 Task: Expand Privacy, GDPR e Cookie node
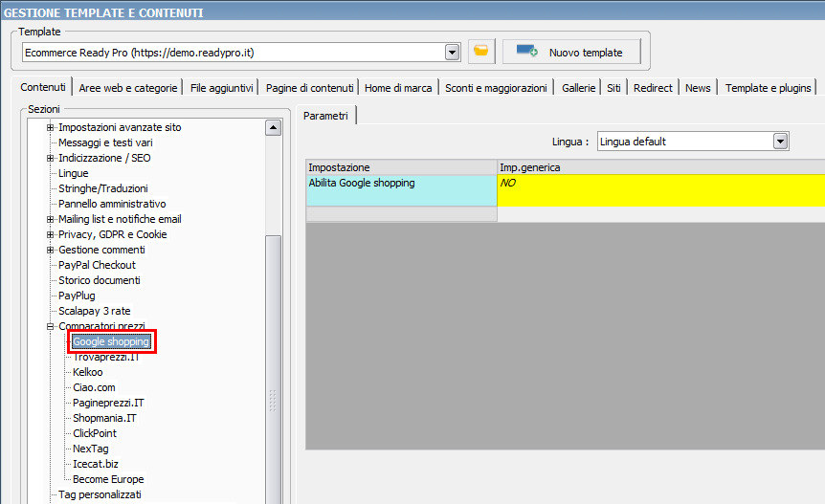click(x=50, y=234)
